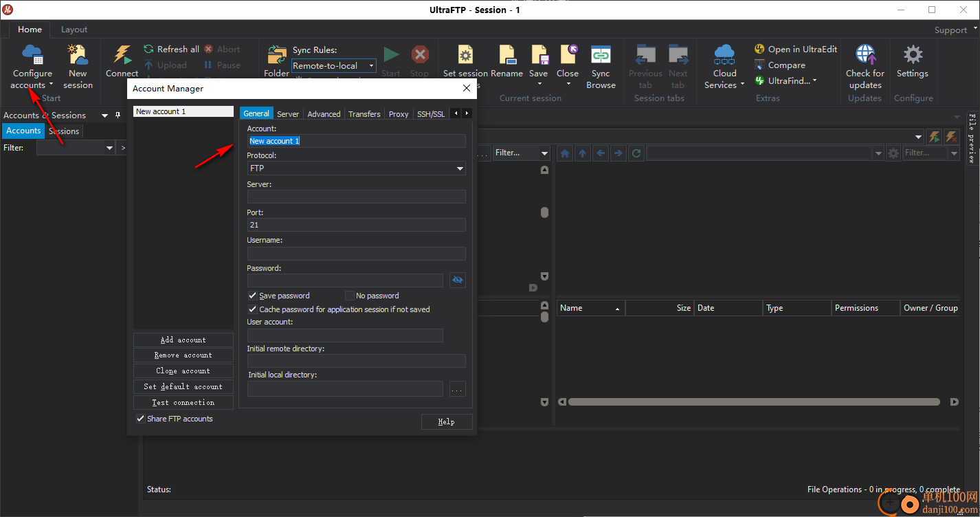Toggle Cache password for application session
Screen dimensions: 980x517
tap(252, 309)
